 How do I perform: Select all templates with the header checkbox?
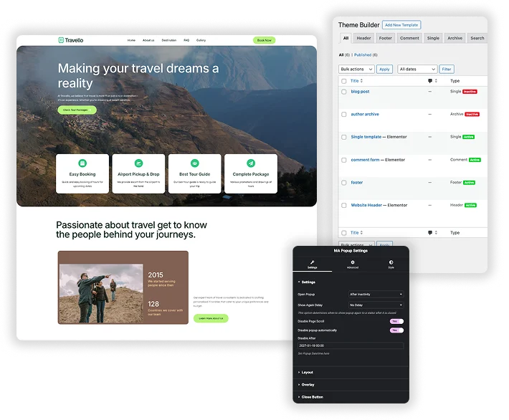344,81
